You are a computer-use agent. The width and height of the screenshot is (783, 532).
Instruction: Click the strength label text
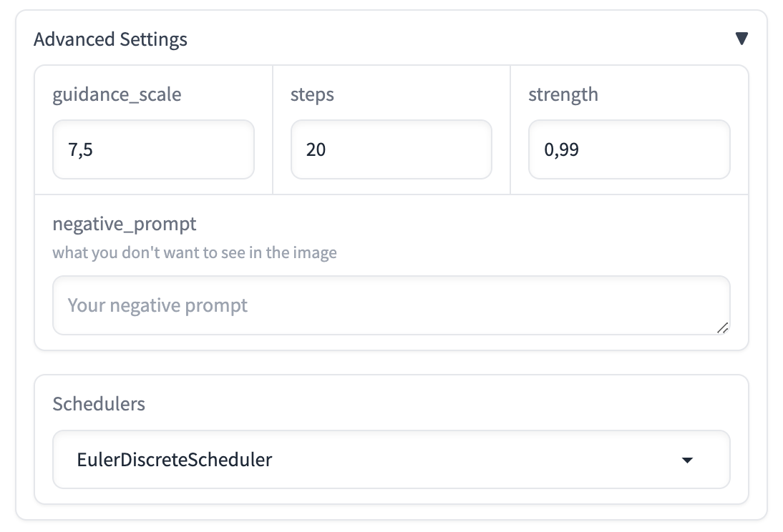[x=563, y=94]
